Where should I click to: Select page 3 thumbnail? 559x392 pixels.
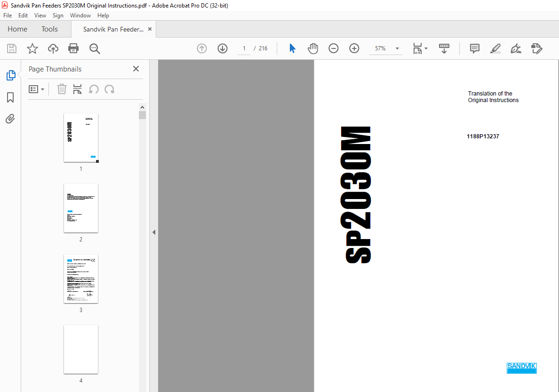coord(81,279)
